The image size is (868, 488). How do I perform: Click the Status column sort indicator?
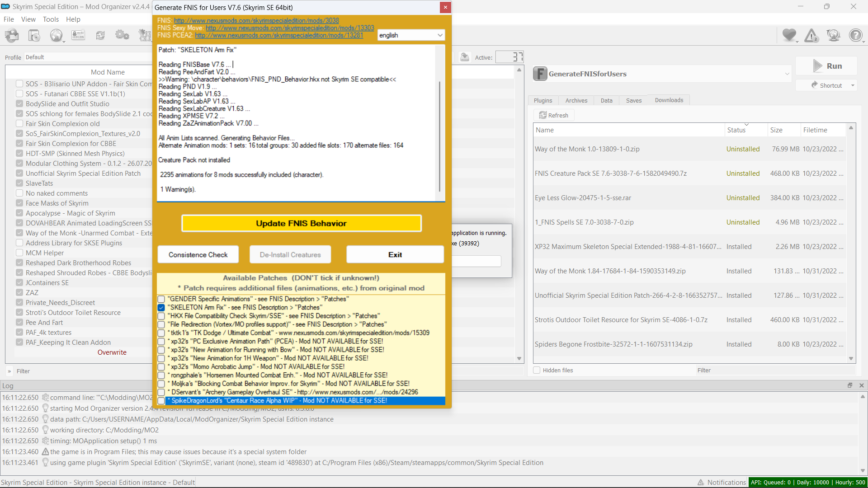746,124
